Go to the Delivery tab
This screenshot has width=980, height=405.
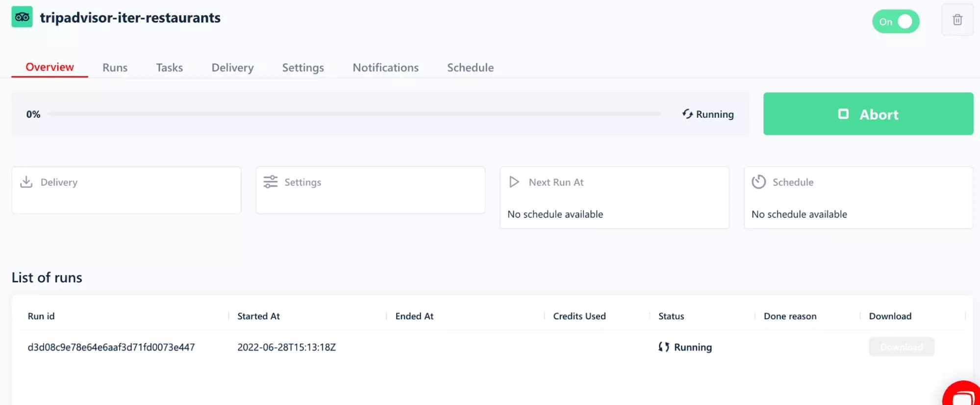232,68
